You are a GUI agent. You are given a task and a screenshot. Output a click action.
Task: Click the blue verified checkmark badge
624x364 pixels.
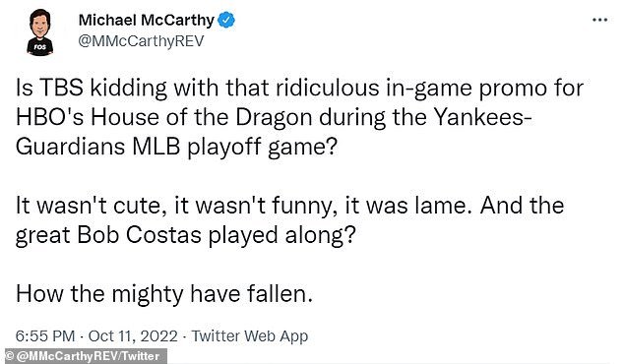click(226, 20)
